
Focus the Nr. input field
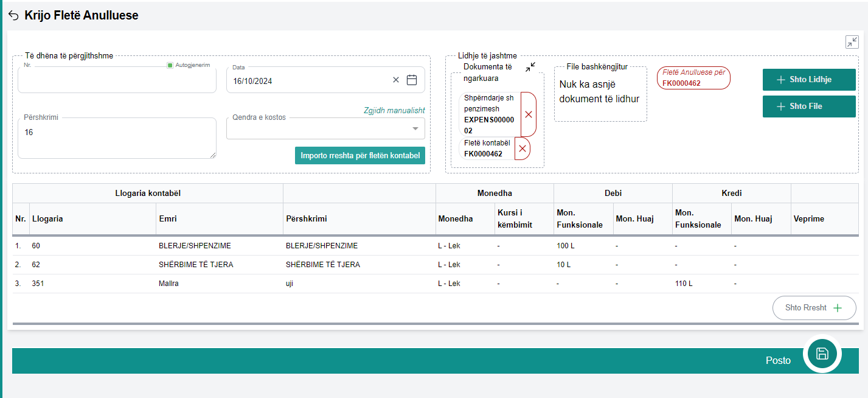[x=117, y=81]
